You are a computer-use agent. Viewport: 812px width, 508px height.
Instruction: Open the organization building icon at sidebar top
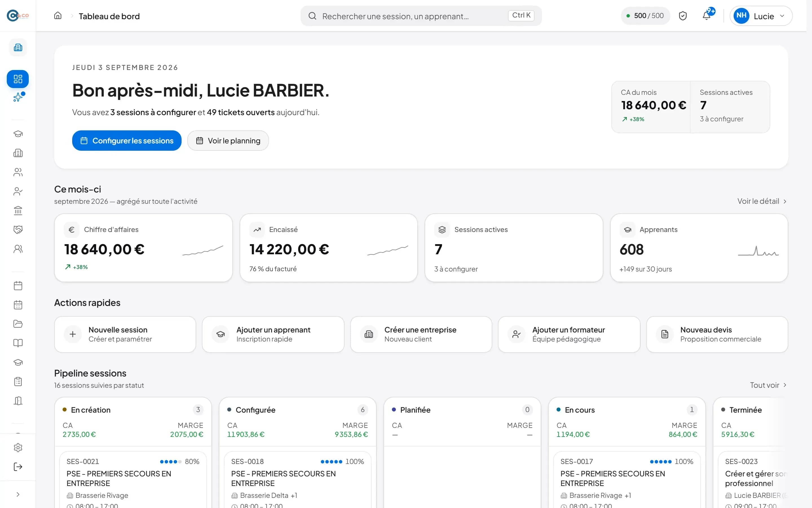(18, 47)
